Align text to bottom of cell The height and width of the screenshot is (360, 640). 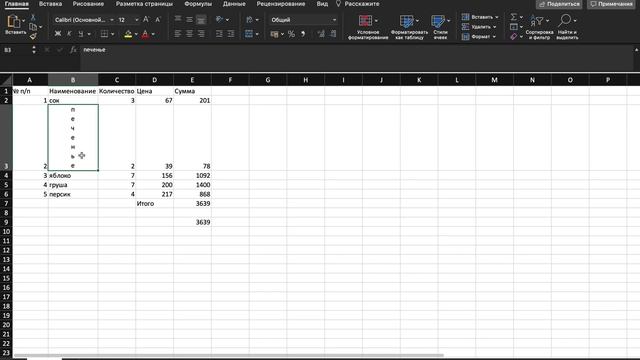(x=201, y=19)
